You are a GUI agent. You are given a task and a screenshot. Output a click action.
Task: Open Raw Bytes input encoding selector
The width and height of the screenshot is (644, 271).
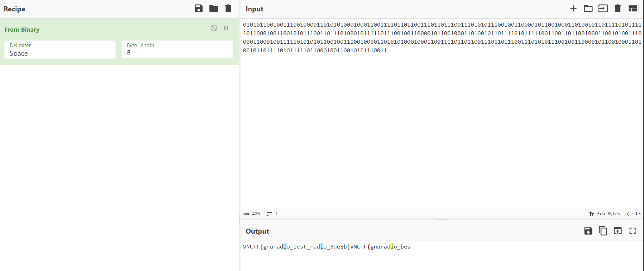coord(604,214)
